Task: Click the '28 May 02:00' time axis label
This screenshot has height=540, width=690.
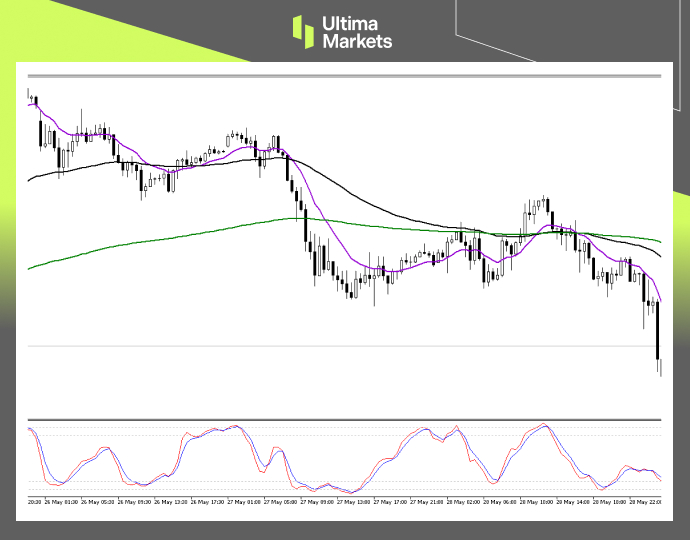Action: (x=462, y=502)
